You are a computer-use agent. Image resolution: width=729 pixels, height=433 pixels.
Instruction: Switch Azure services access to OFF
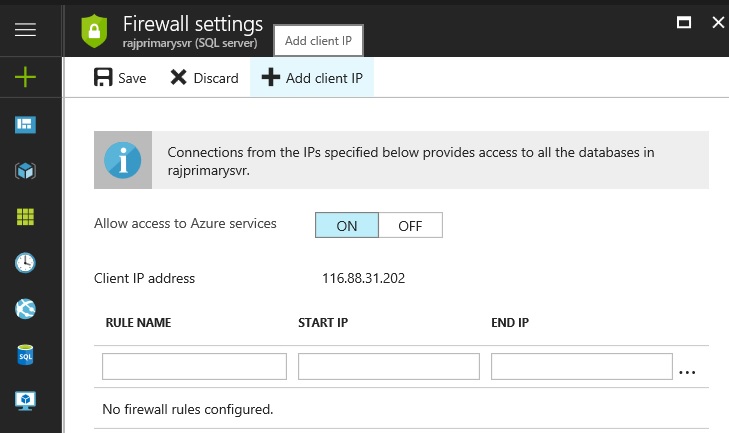click(x=410, y=225)
